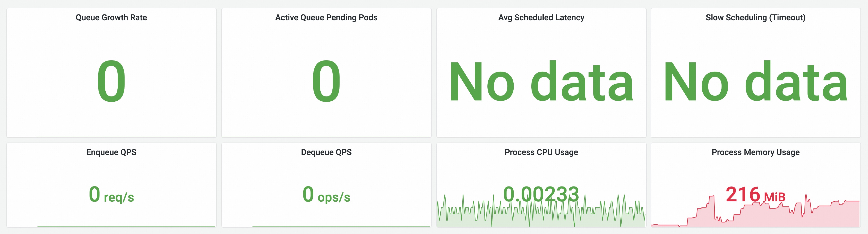Click the flat green baseline in Enqueue QPS
This screenshot has width=868, height=234.
tap(126, 226)
